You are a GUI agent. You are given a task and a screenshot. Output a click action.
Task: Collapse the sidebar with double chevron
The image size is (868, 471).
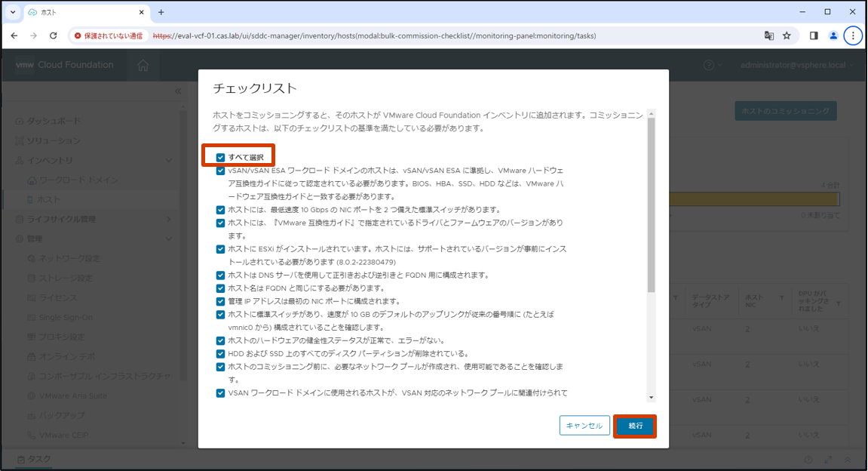pos(178,91)
